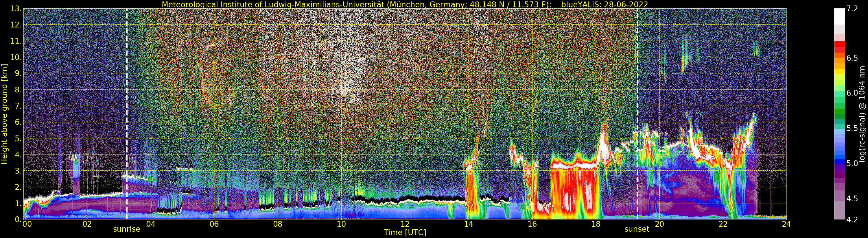This screenshot has width=868, height=238.
Task: Click the "4.5" colorbar tick value
Action: (x=852, y=199)
